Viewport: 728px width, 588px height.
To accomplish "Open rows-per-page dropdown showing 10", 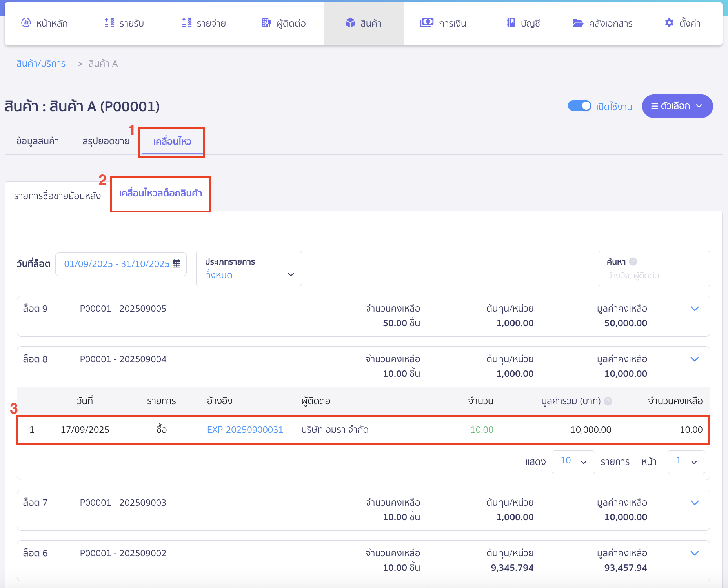I will point(573,462).
